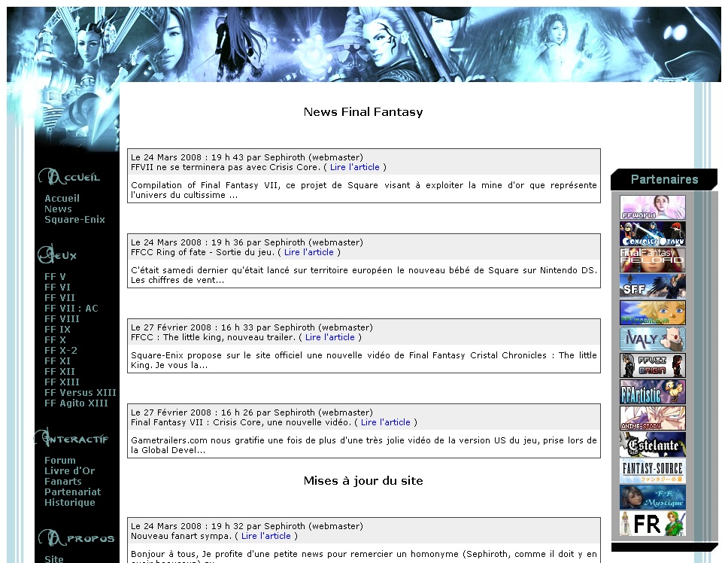The width and height of the screenshot is (728, 563).
Task: Click the excerpt starting Compilation of Final Fantasy VII
Action: click(363, 190)
